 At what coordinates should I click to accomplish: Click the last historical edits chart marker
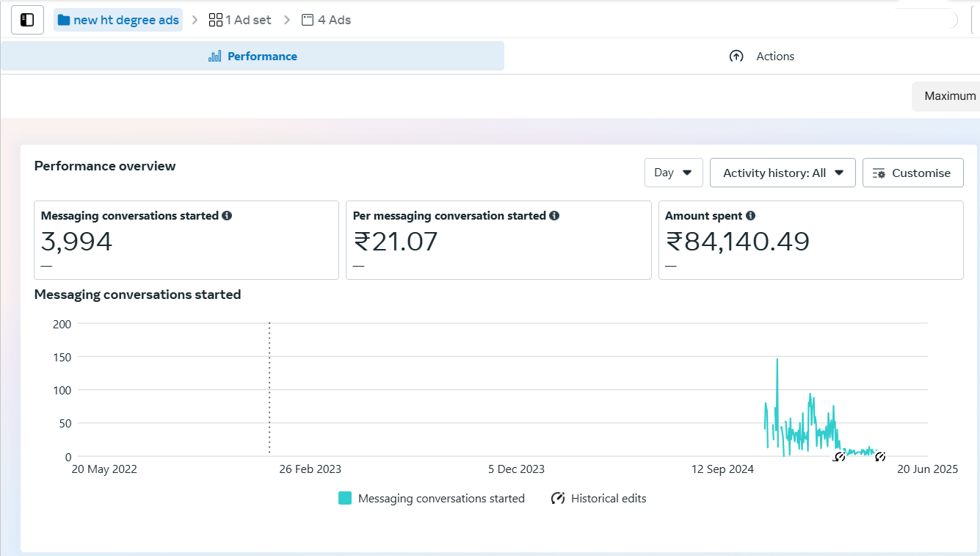(880, 457)
